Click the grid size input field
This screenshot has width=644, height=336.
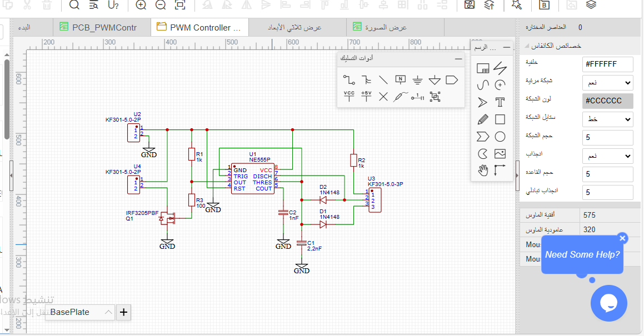(607, 137)
